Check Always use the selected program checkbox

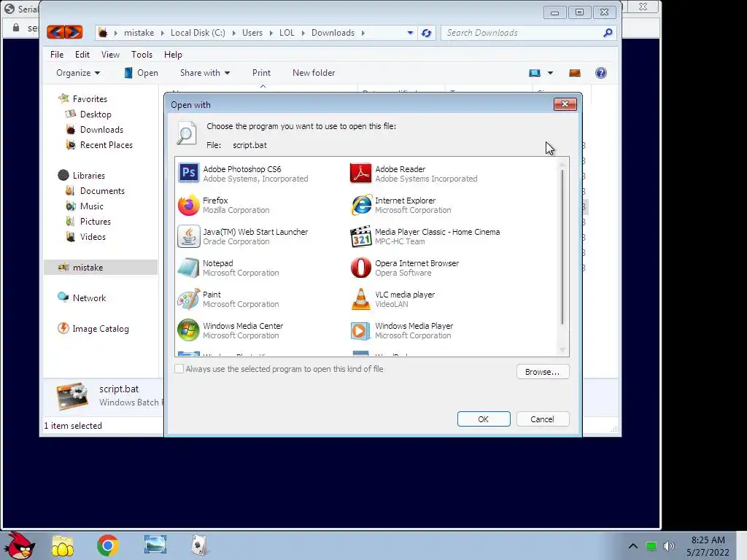pos(179,368)
